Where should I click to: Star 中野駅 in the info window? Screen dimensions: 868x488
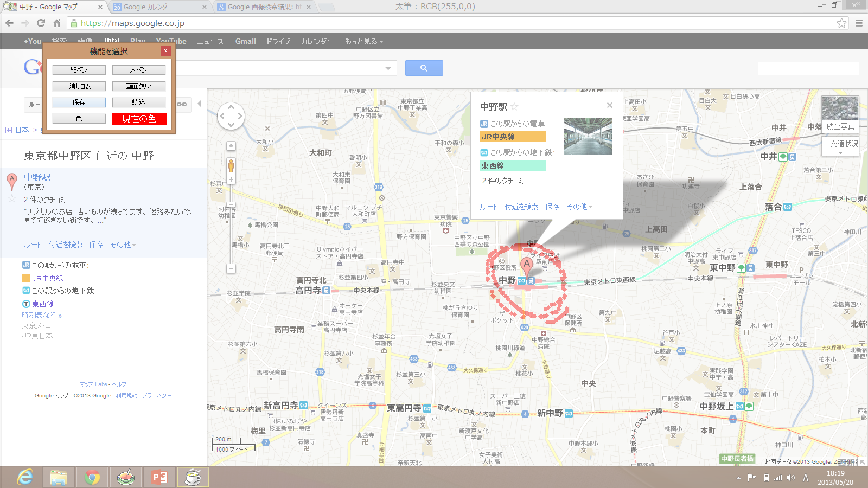[x=514, y=107]
